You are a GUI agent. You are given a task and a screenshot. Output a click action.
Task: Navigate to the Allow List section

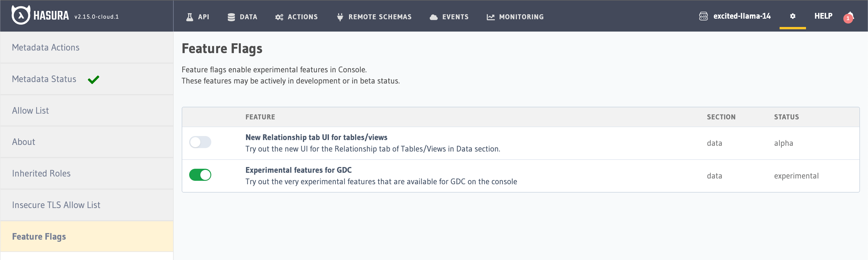coord(30,110)
